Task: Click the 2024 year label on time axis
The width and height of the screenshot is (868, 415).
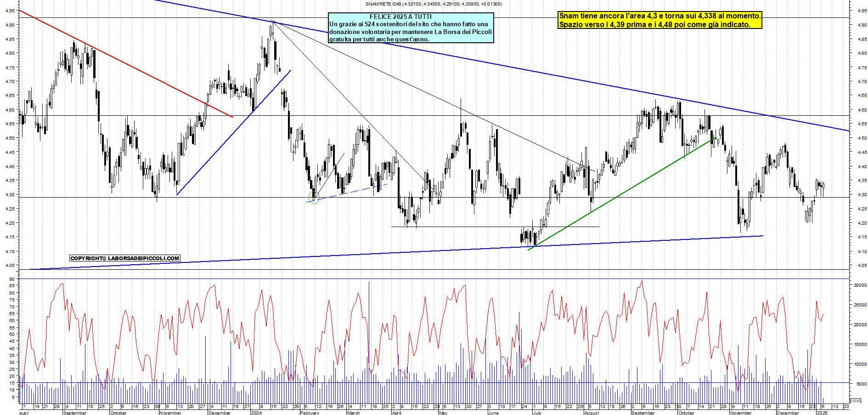Action: 256,413
